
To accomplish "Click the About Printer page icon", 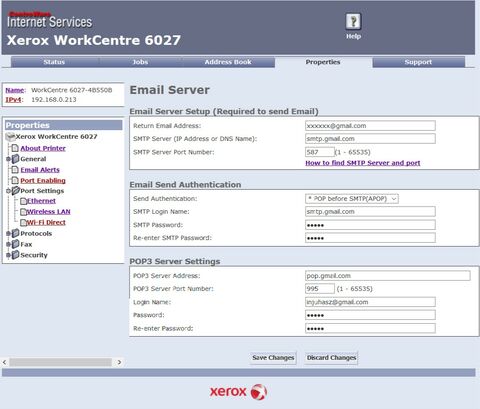I will (15, 148).
